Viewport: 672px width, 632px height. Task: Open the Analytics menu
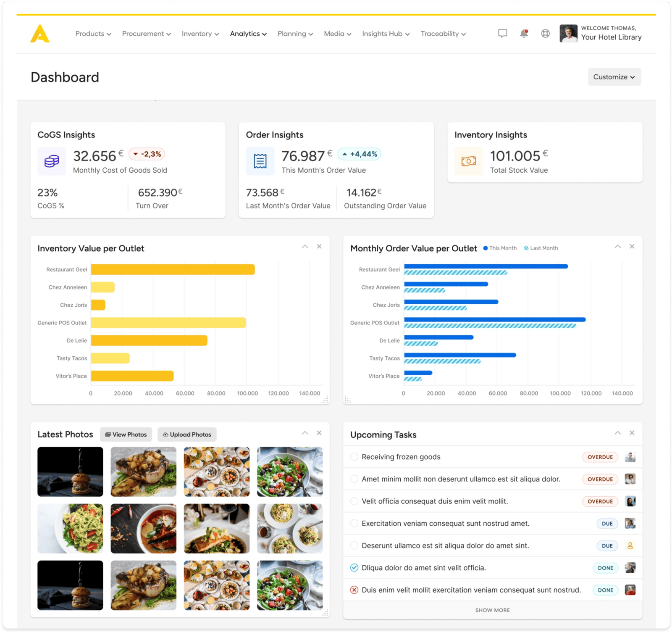pyautogui.click(x=248, y=34)
